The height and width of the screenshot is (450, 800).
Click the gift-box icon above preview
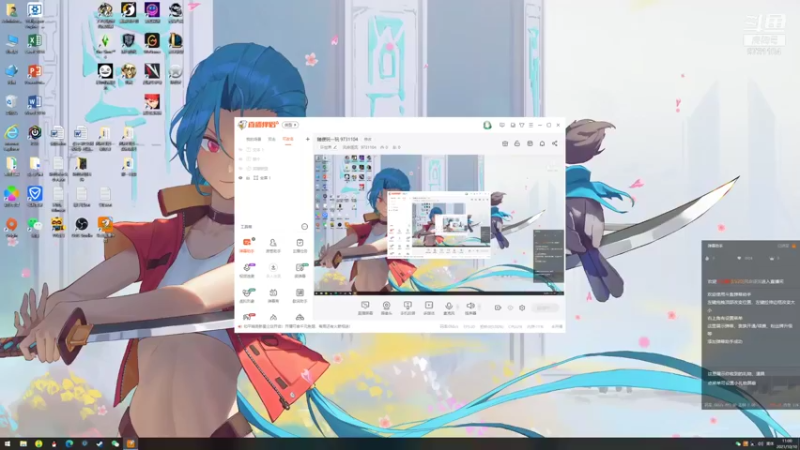(505, 144)
